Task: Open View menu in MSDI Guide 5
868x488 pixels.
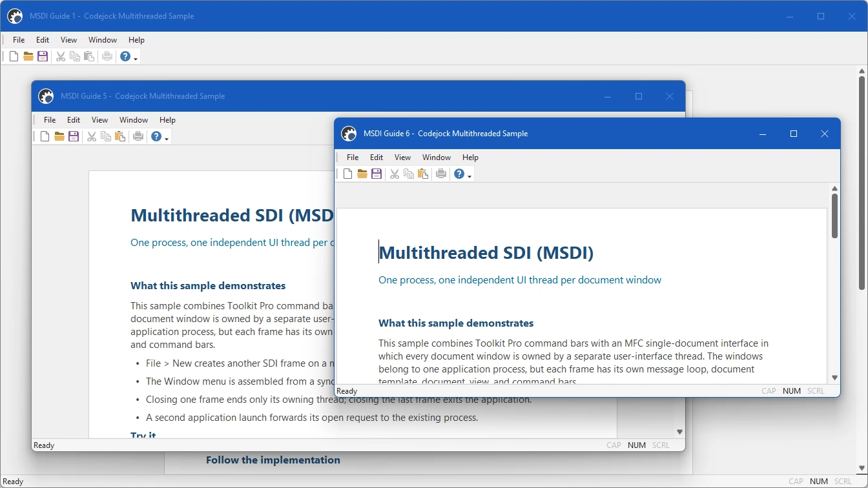Action: [x=99, y=119]
